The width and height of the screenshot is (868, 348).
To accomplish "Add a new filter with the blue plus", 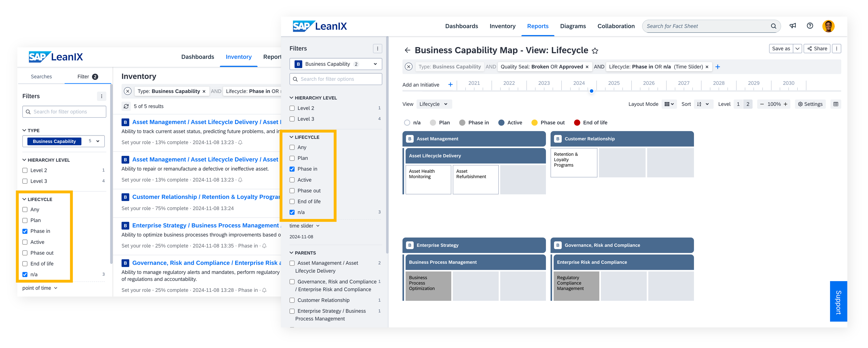I will [x=718, y=67].
